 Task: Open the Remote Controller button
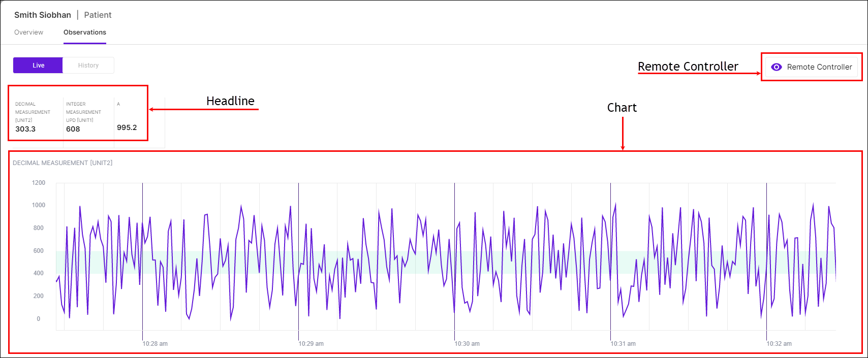click(812, 67)
